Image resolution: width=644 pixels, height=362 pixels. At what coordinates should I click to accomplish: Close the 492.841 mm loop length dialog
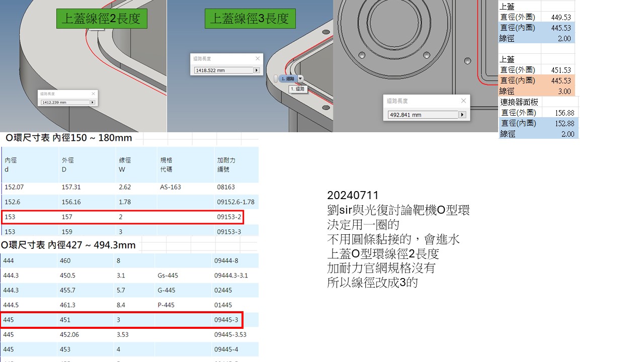[463, 101]
